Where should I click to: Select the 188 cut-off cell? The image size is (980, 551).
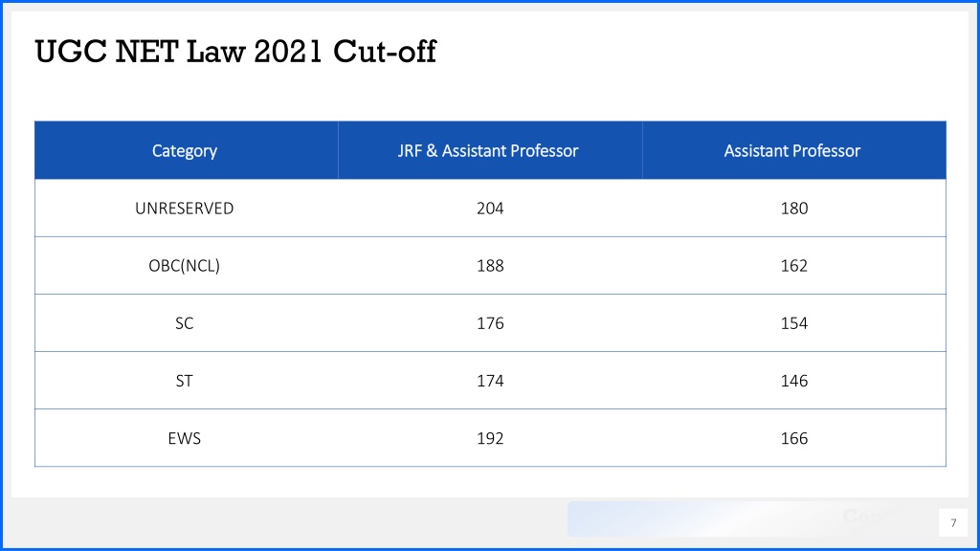coord(490,266)
